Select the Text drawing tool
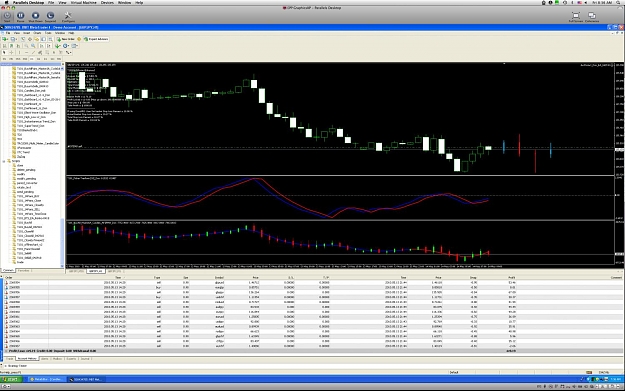Image resolution: width=625 pixels, height=391 pixels. (x=54, y=53)
